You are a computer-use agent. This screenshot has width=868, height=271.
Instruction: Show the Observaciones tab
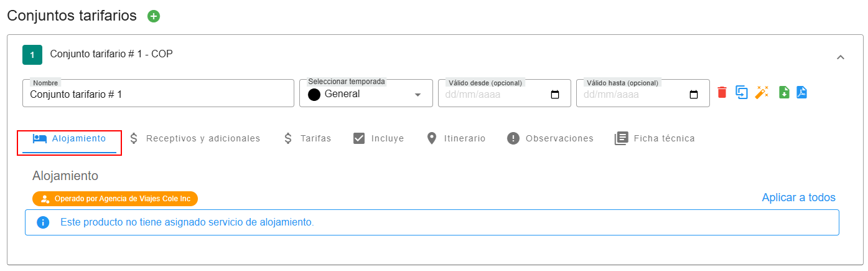coord(550,138)
